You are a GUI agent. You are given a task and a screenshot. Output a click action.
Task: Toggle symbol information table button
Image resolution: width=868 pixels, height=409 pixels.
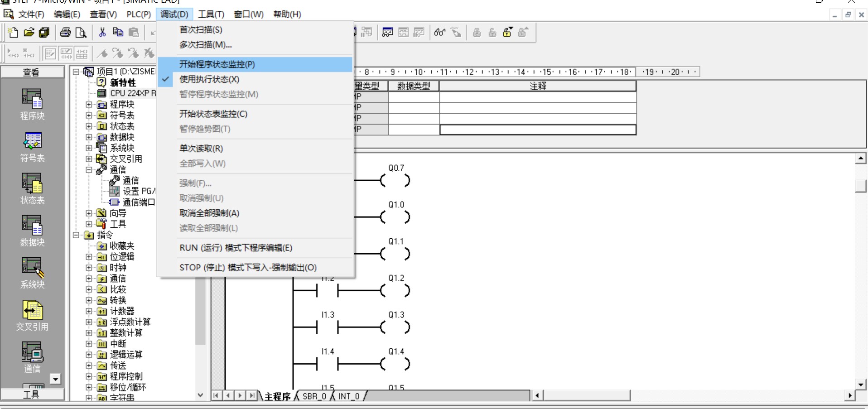point(82,53)
